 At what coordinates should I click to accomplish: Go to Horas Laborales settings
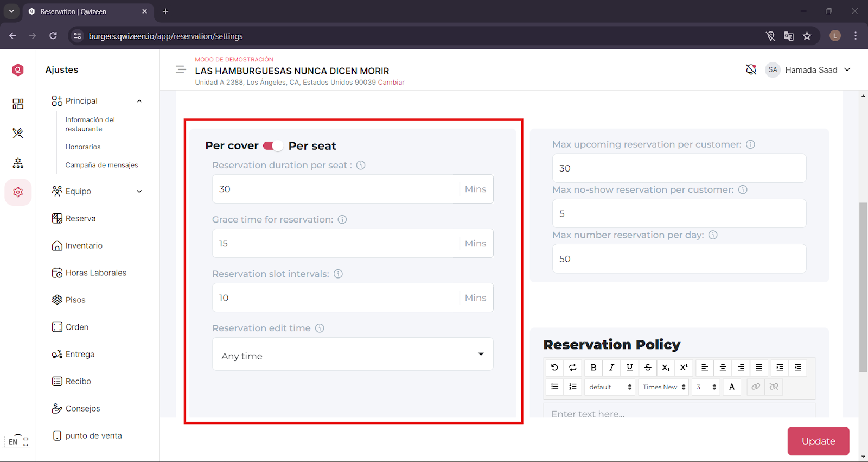pyautogui.click(x=89, y=273)
